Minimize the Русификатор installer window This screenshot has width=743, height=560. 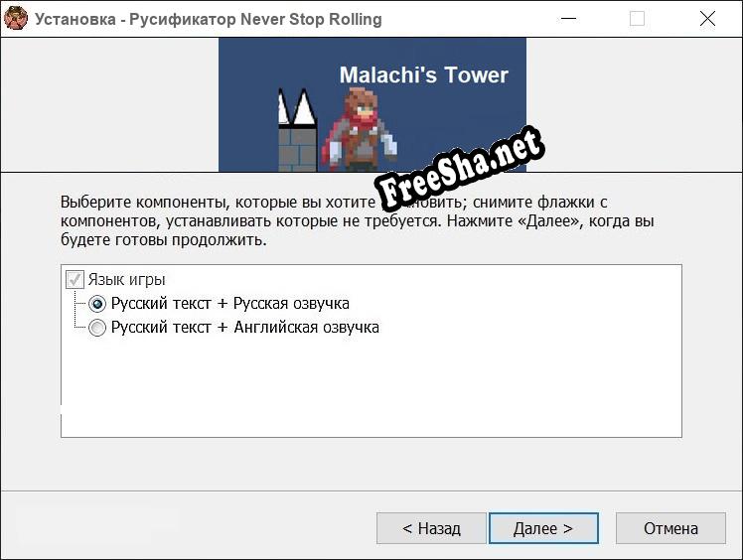coord(568,19)
